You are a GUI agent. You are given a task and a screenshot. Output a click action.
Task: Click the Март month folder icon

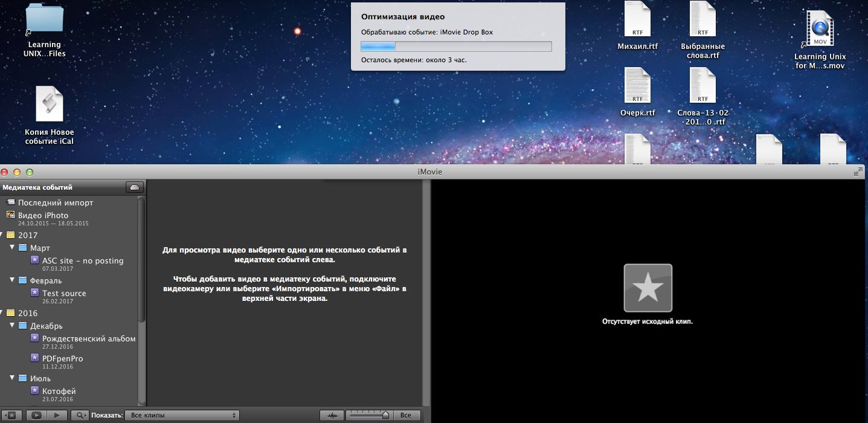pyautogui.click(x=22, y=248)
